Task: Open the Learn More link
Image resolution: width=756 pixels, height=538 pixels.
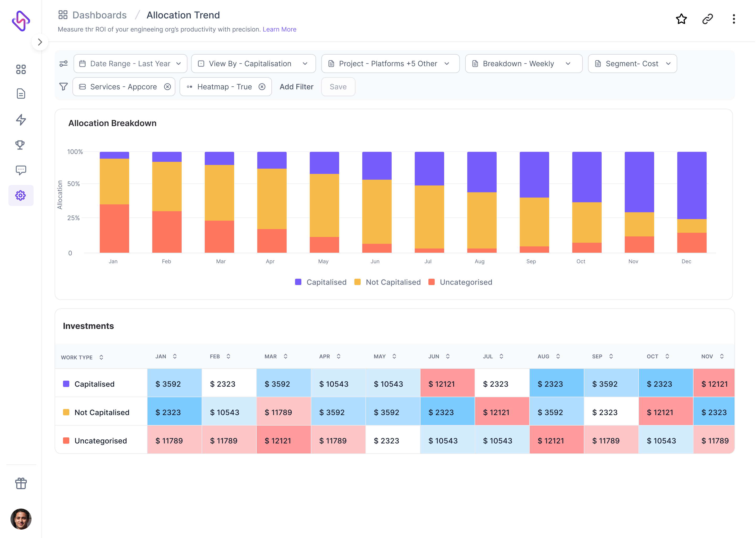Action: (279, 29)
